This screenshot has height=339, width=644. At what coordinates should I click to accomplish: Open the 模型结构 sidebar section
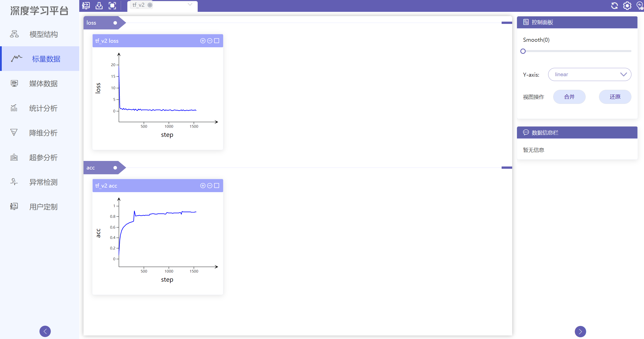pyautogui.click(x=39, y=34)
